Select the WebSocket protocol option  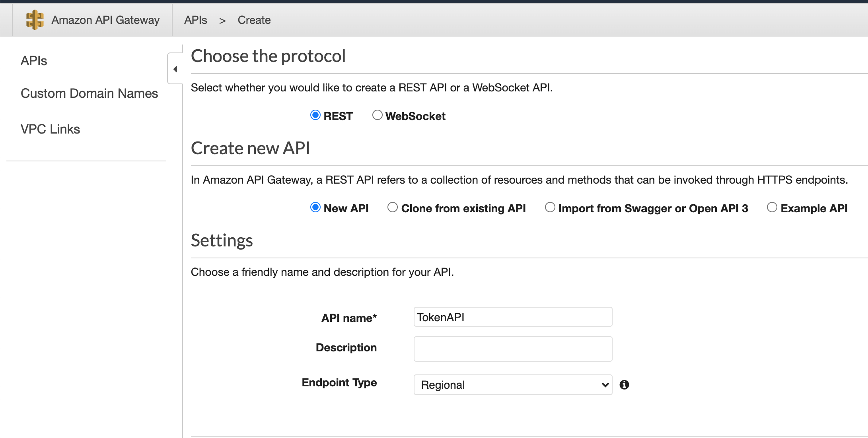[x=378, y=115]
